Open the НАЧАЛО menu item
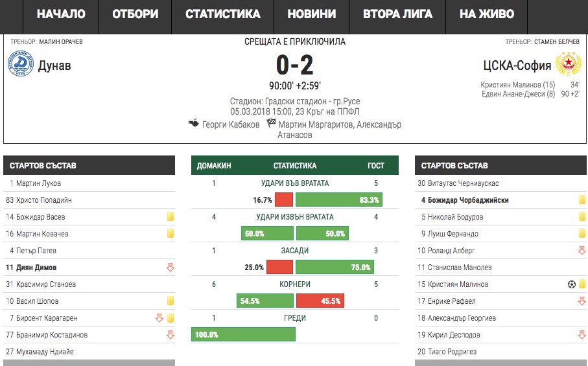This screenshot has height=366, width=588. coord(61,14)
